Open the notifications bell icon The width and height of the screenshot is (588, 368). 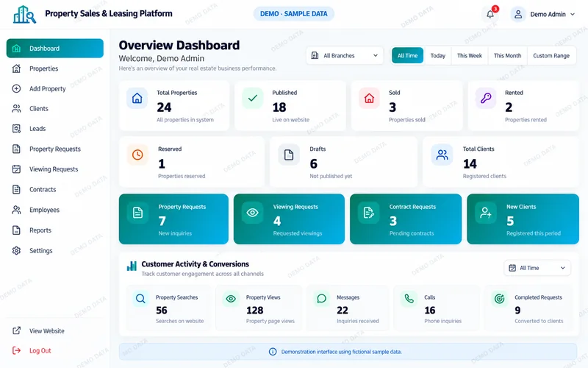(490, 14)
